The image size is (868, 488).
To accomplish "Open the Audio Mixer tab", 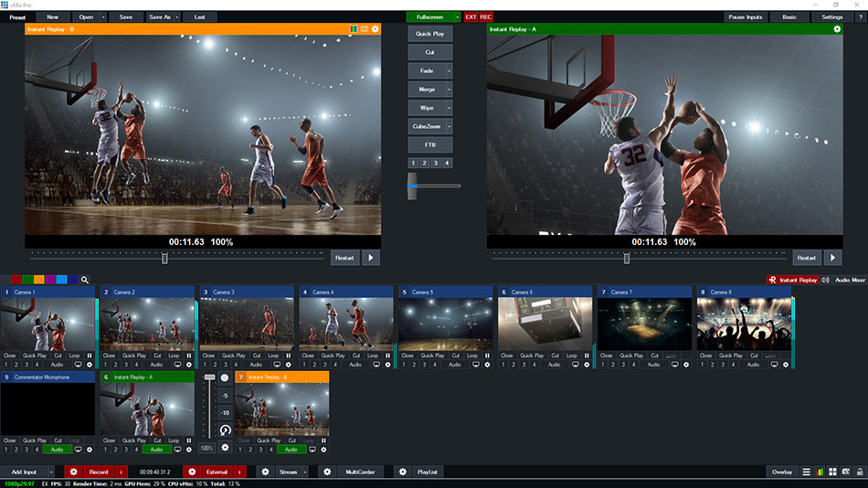I will 850,280.
